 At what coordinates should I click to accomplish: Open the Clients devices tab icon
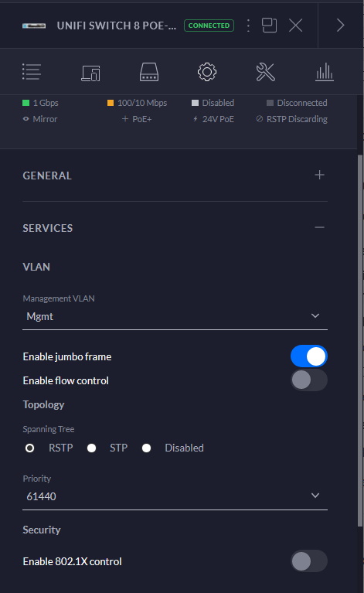90,73
